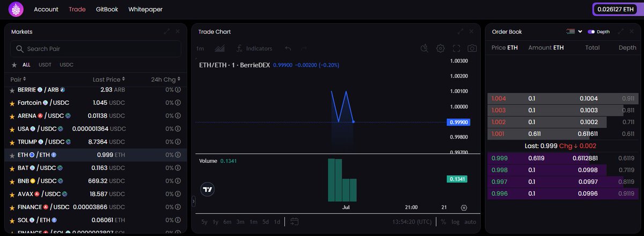
Task: Click the 0.026127 ETH wallet balance button
Action: pos(616,9)
